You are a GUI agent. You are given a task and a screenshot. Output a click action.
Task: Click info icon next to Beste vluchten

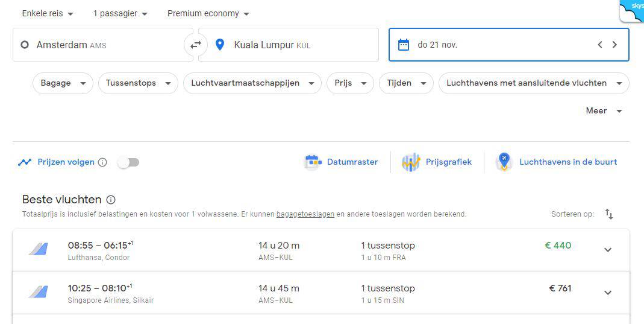(x=111, y=200)
